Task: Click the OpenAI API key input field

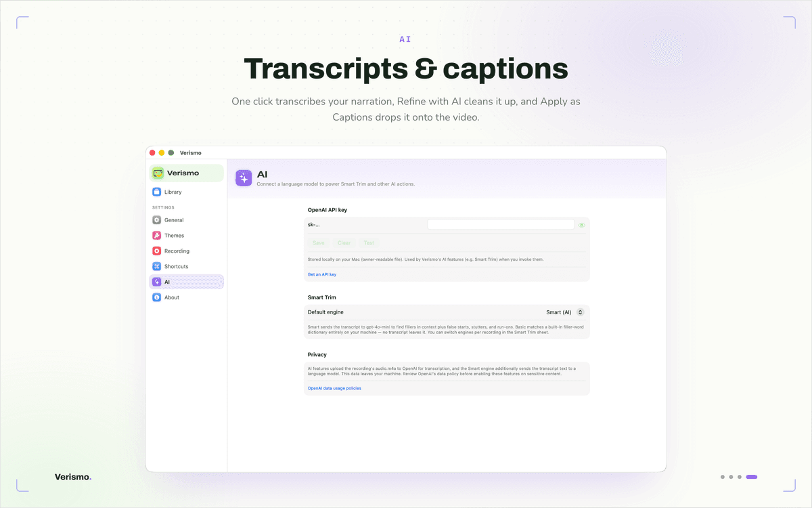Action: [501, 224]
